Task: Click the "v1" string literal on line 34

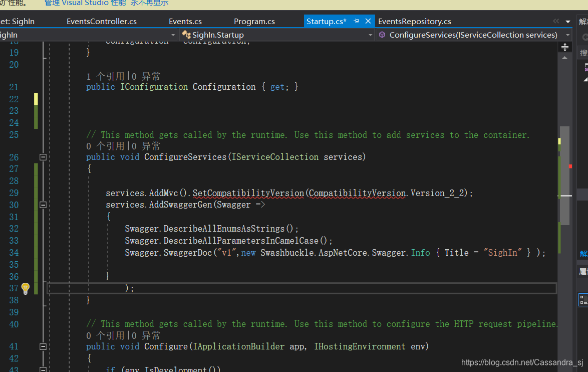Action: click(x=226, y=253)
